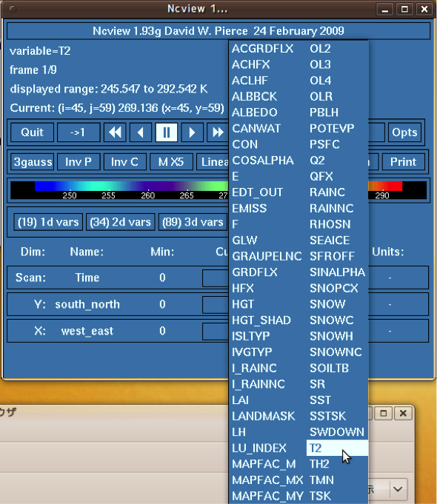Select EMISS variable
The height and width of the screenshot is (504, 437).
point(250,208)
